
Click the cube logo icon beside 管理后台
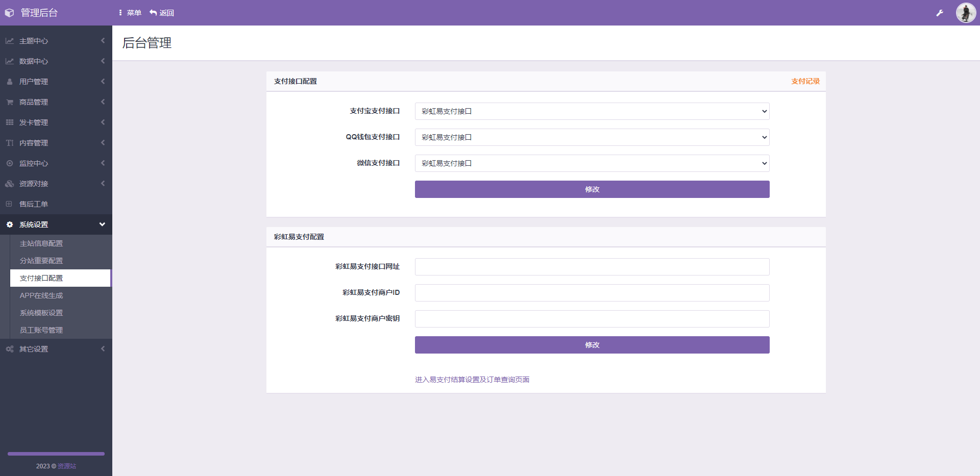[9, 13]
